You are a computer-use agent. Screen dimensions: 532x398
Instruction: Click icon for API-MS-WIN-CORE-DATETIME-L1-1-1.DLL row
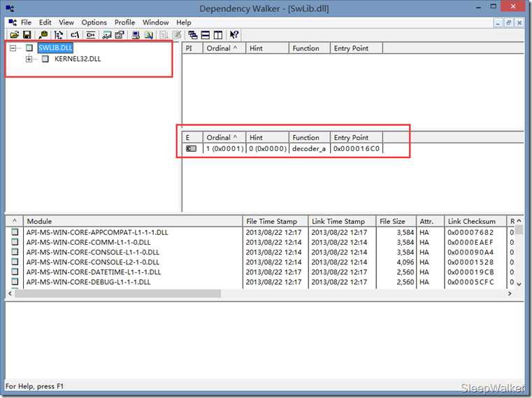tap(15, 271)
